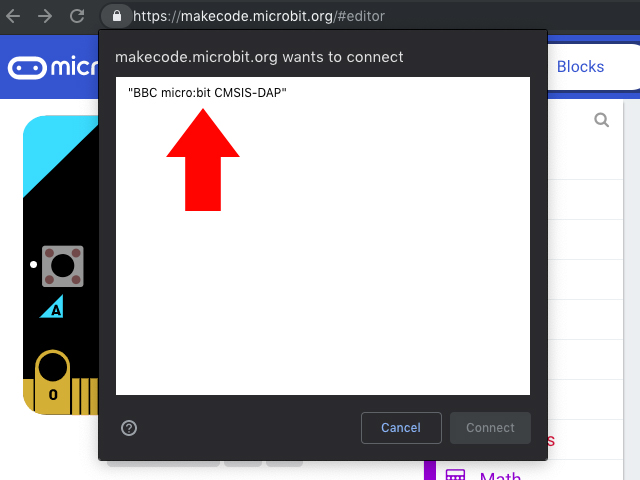Click the micro:bit logo icon

pyautogui.click(x=27, y=67)
